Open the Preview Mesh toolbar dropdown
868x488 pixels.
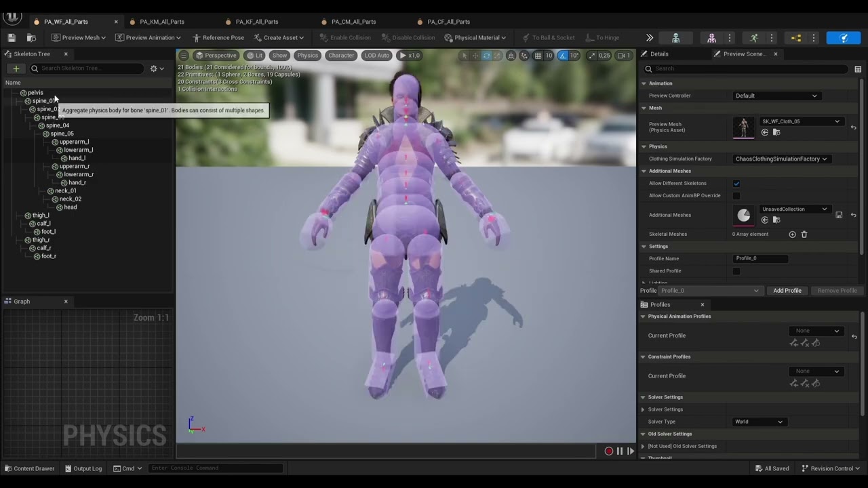point(78,38)
